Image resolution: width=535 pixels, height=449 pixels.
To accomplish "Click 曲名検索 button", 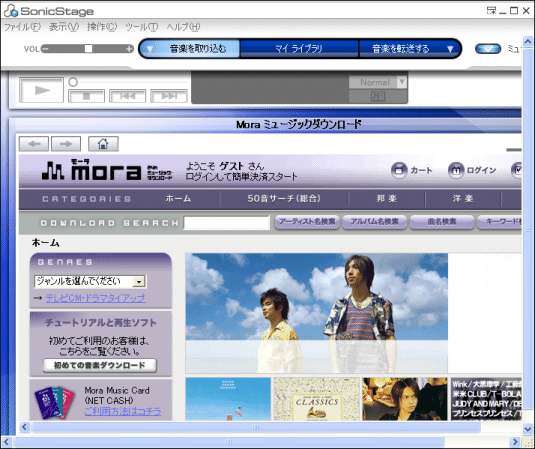I will click(442, 222).
